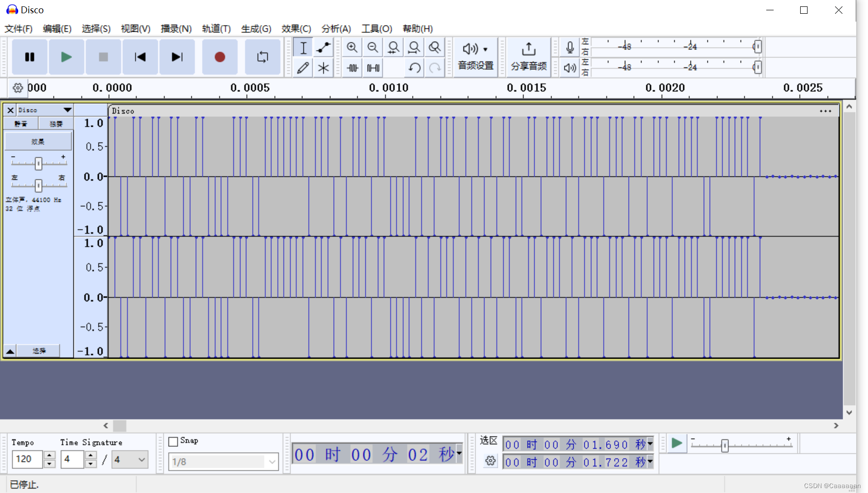This screenshot has height=493, width=868.
Task: Toggle the Loop playback button
Action: click(x=262, y=57)
